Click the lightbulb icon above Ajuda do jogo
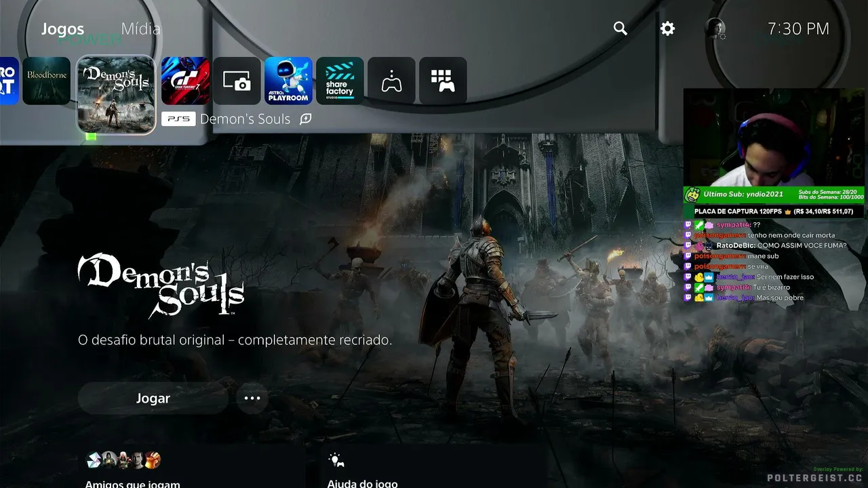The width and height of the screenshot is (868, 488). 336,461
